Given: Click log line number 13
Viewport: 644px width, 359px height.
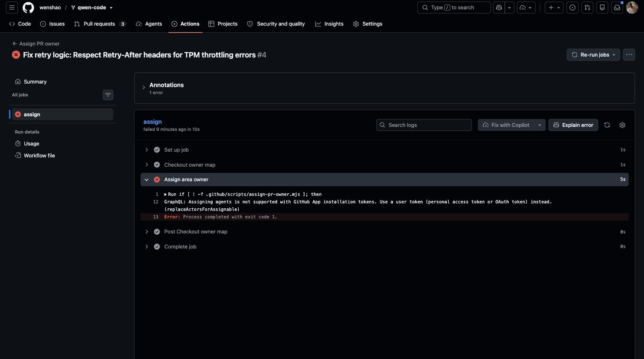Looking at the screenshot, I should (x=156, y=217).
